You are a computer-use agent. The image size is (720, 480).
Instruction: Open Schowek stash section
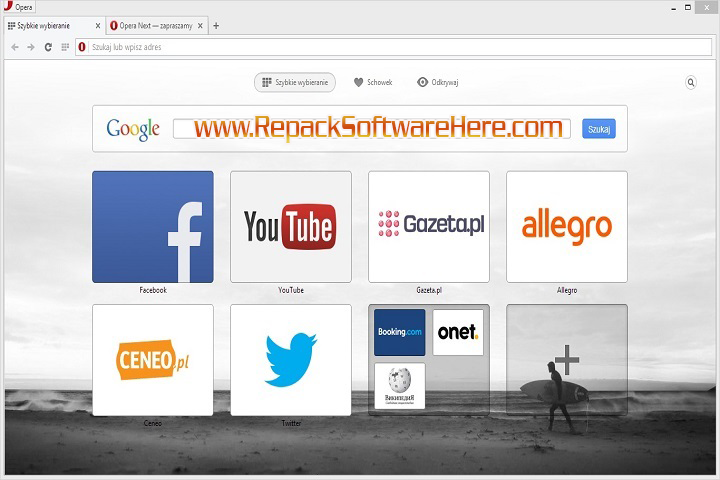(x=373, y=82)
